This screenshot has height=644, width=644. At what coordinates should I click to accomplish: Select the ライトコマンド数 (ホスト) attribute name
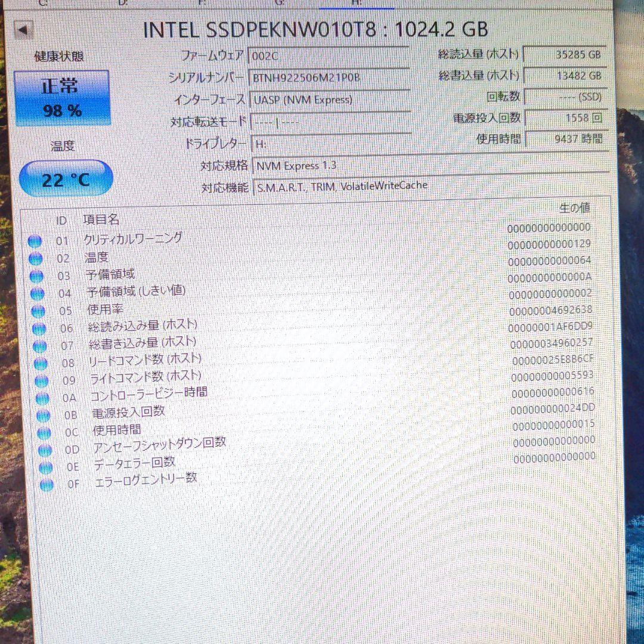coord(145,377)
